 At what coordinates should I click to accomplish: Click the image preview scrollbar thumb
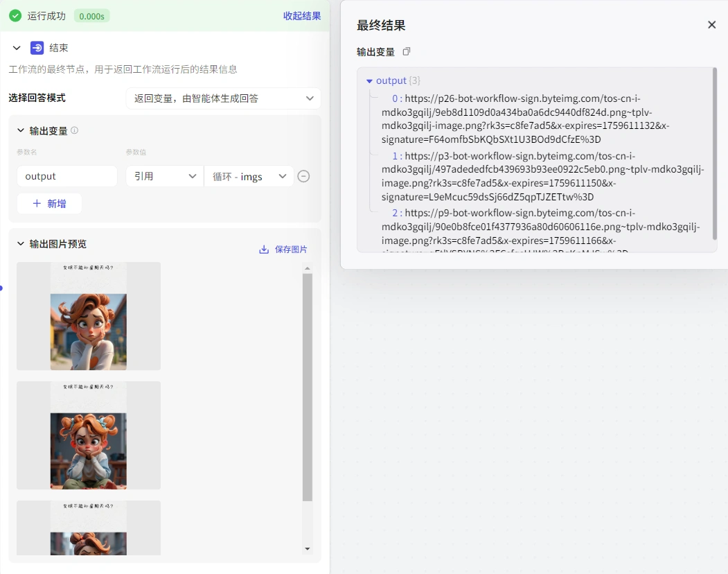point(308,387)
